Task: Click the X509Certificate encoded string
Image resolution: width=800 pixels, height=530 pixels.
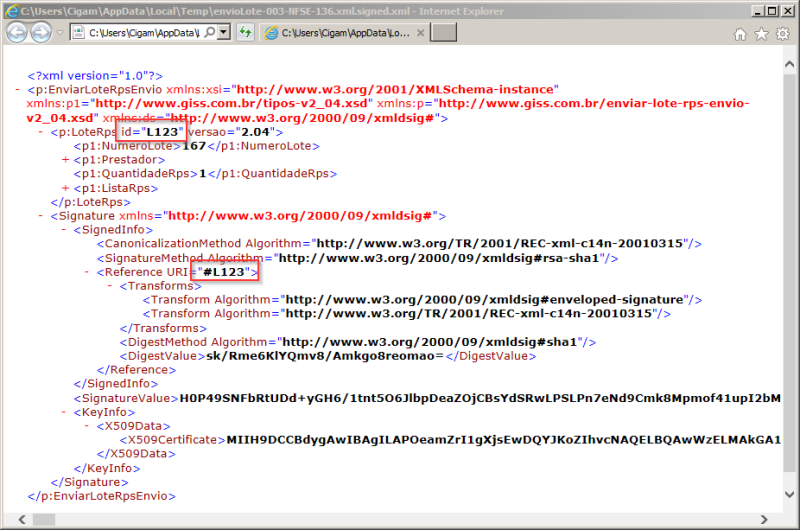Action: point(504,440)
